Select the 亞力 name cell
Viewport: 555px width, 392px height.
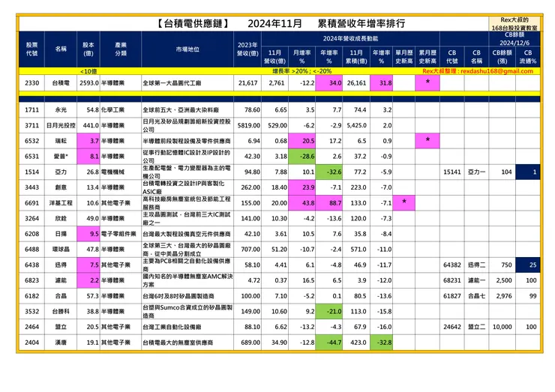coord(61,172)
